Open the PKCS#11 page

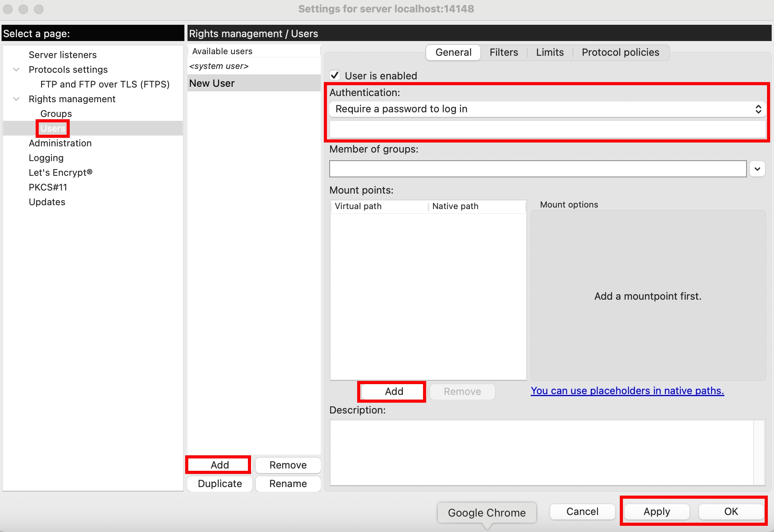tap(48, 187)
